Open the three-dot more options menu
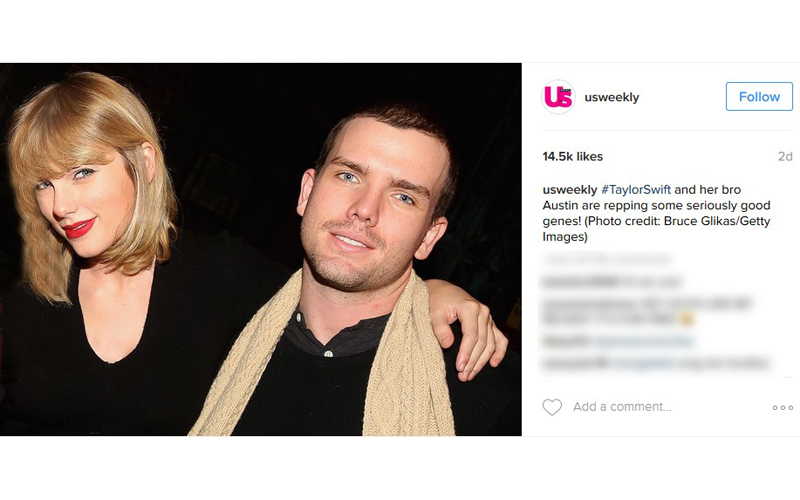 [x=782, y=408]
